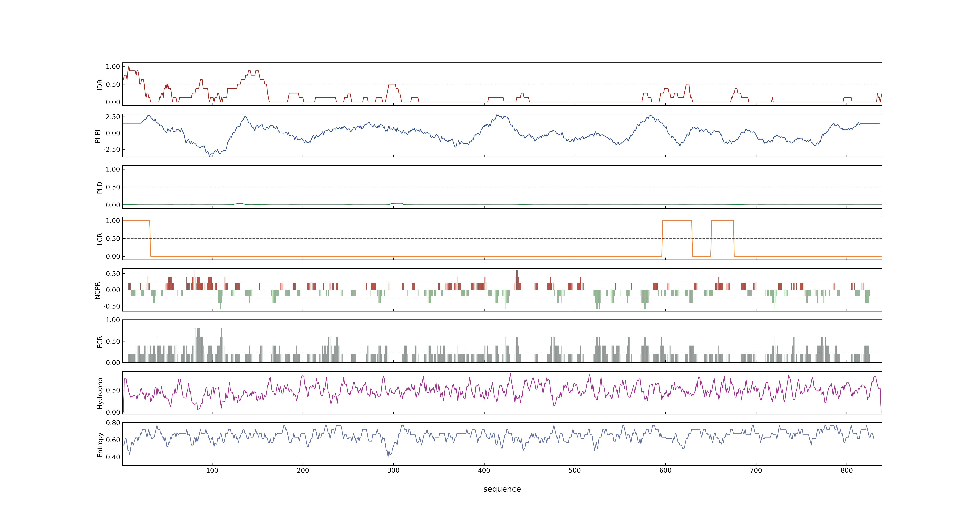This screenshot has height=523, width=980.
Task: Click the 0.50 tick of the IDR axis
Action: 113,85
